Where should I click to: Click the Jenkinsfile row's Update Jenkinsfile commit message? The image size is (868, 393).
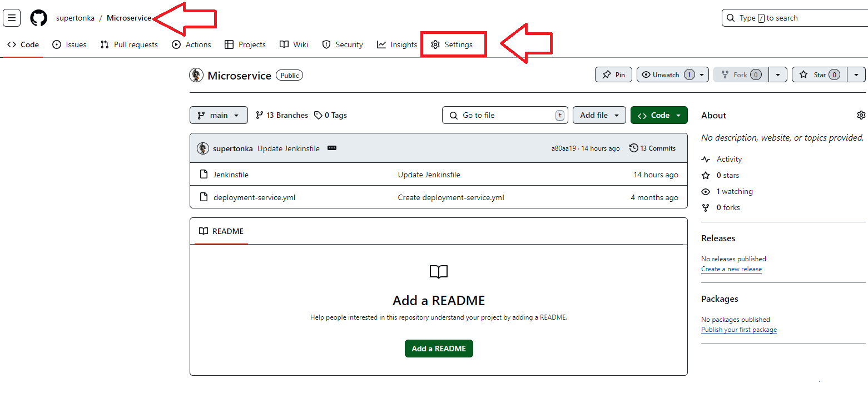tap(429, 175)
